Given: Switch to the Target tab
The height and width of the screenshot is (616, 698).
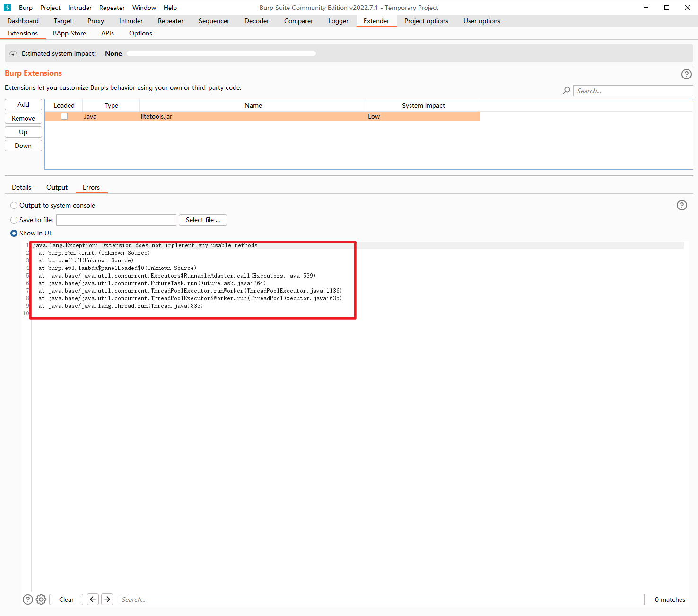Looking at the screenshot, I should click(63, 21).
